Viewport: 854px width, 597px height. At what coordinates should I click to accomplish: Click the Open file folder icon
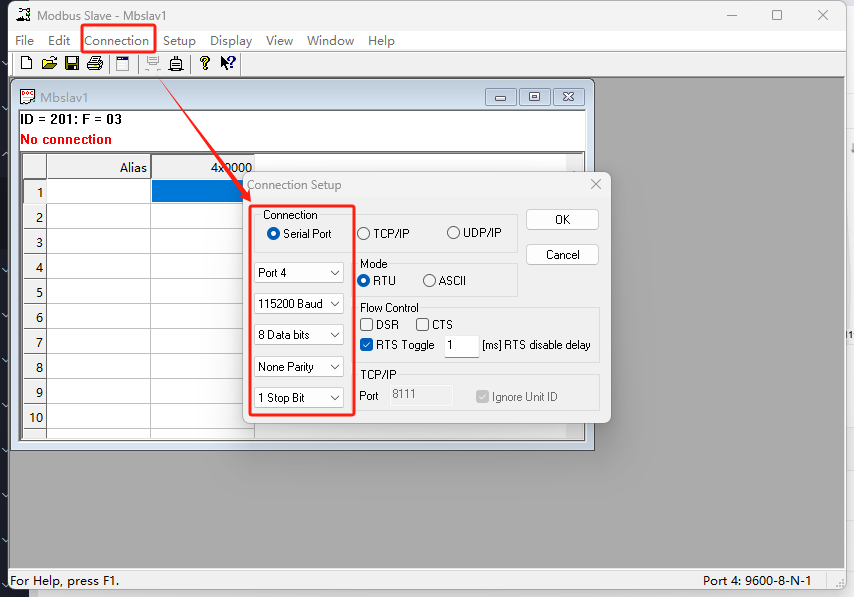pos(49,64)
